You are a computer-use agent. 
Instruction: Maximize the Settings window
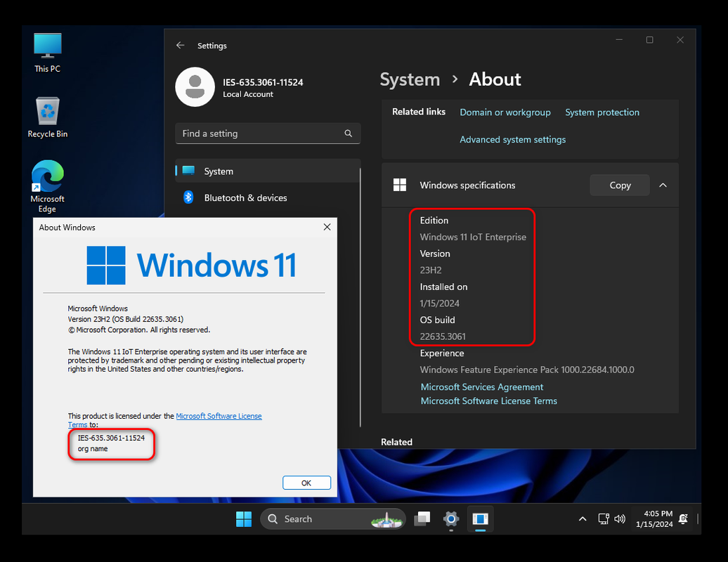coord(649,40)
